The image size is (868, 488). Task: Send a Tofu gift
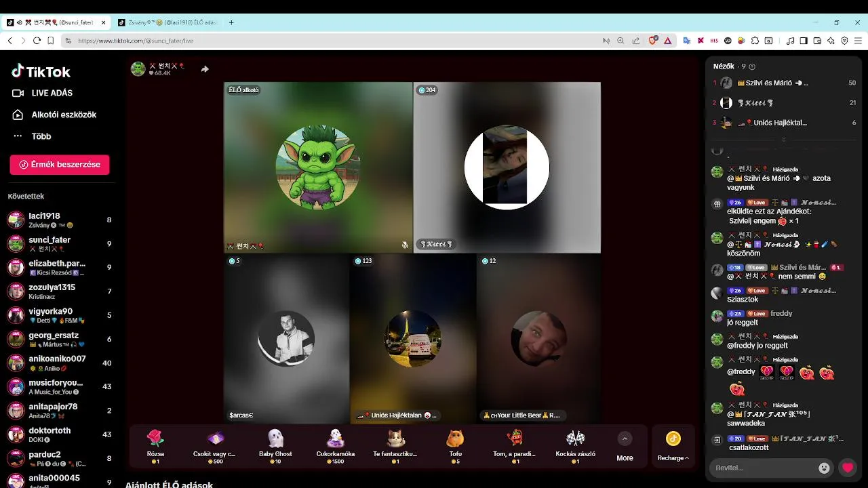click(455, 446)
